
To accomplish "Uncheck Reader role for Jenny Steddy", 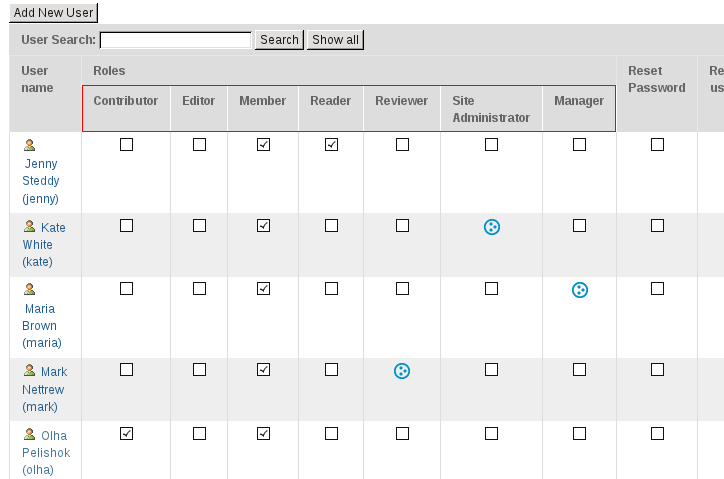I will (332, 145).
